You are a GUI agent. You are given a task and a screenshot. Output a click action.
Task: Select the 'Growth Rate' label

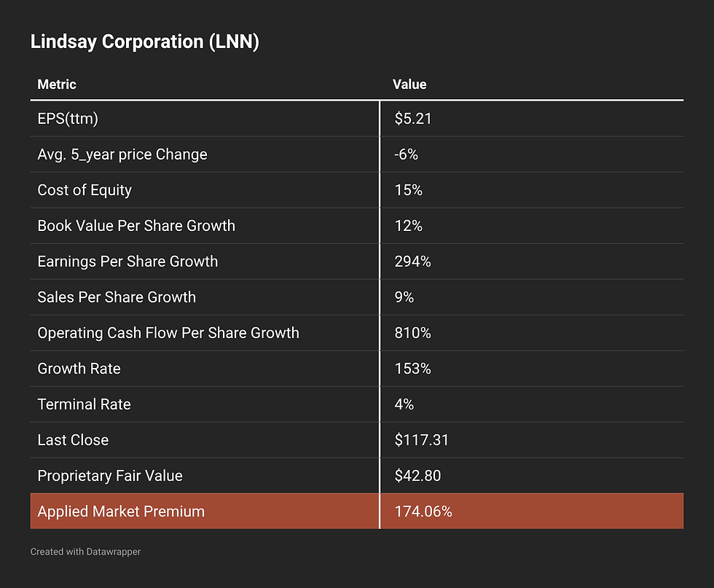coord(79,369)
